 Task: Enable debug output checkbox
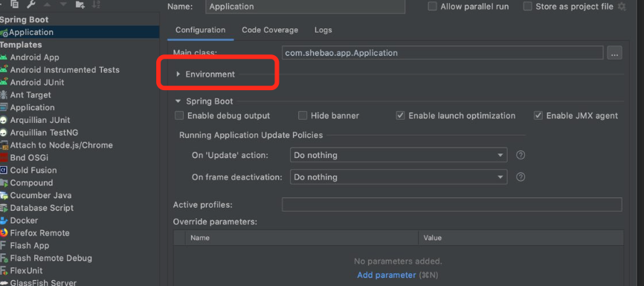click(179, 115)
